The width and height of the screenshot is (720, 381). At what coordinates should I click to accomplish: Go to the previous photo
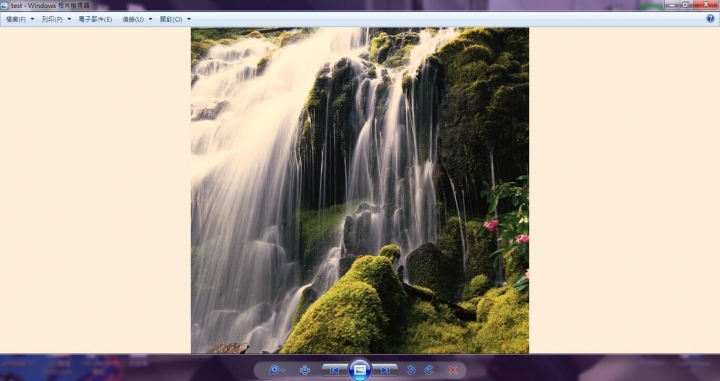click(x=335, y=370)
